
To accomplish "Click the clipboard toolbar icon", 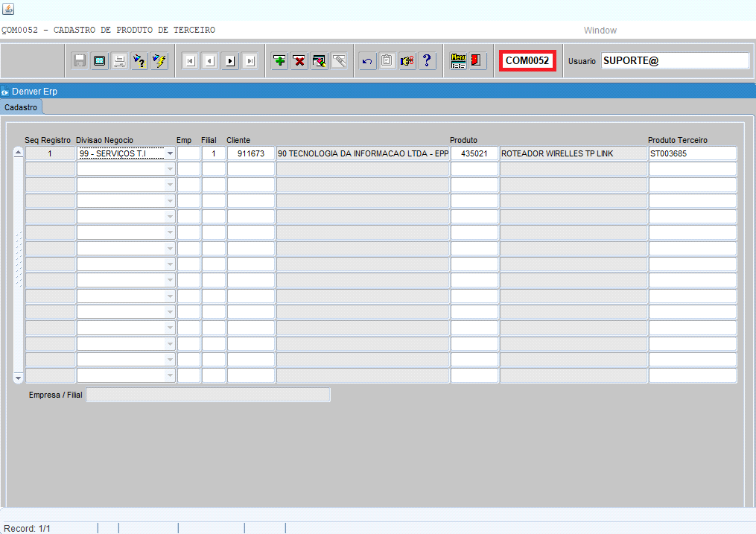I will tap(387, 61).
